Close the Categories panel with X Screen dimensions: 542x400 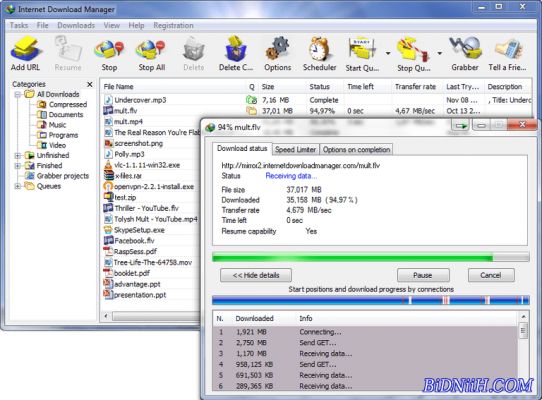[90, 84]
